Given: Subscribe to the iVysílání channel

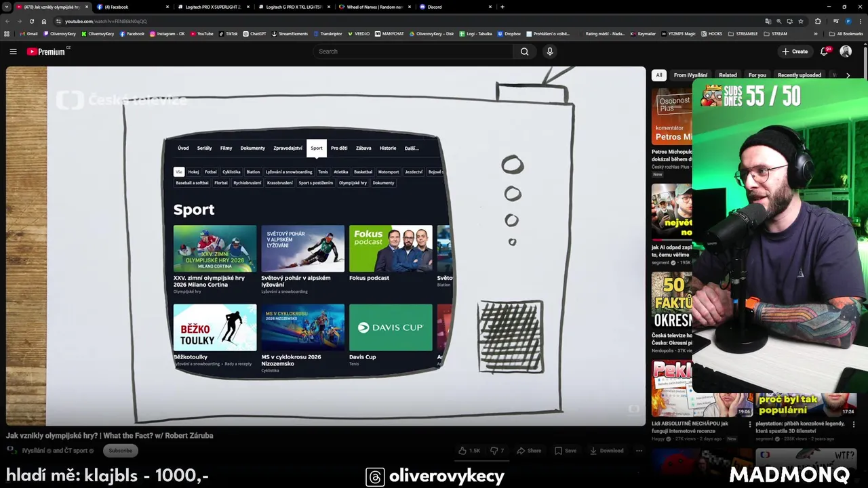Looking at the screenshot, I should pyautogui.click(x=121, y=450).
